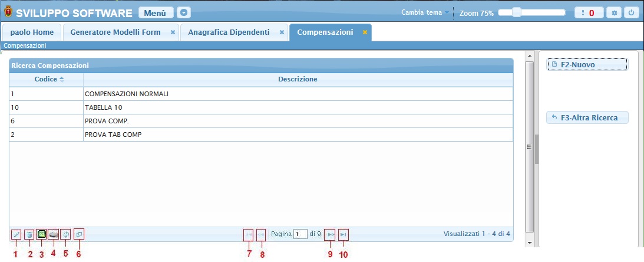The height and width of the screenshot is (262, 644).
Task: Click the F3-Altra Ricerca button
Action: pyautogui.click(x=587, y=117)
